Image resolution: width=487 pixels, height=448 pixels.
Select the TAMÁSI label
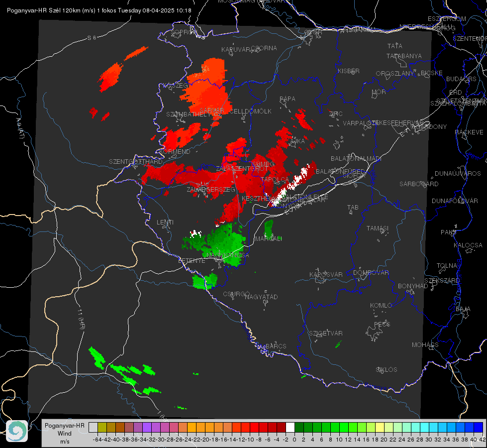coord(378,228)
